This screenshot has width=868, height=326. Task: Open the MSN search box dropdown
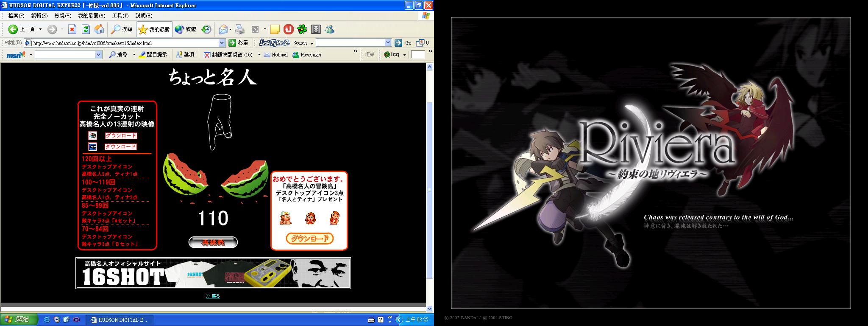(99, 54)
